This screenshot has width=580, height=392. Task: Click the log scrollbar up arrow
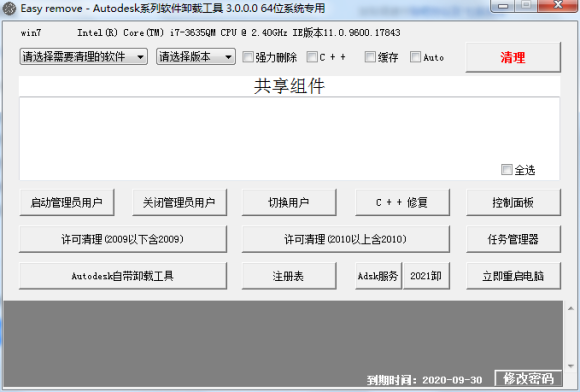click(x=571, y=308)
